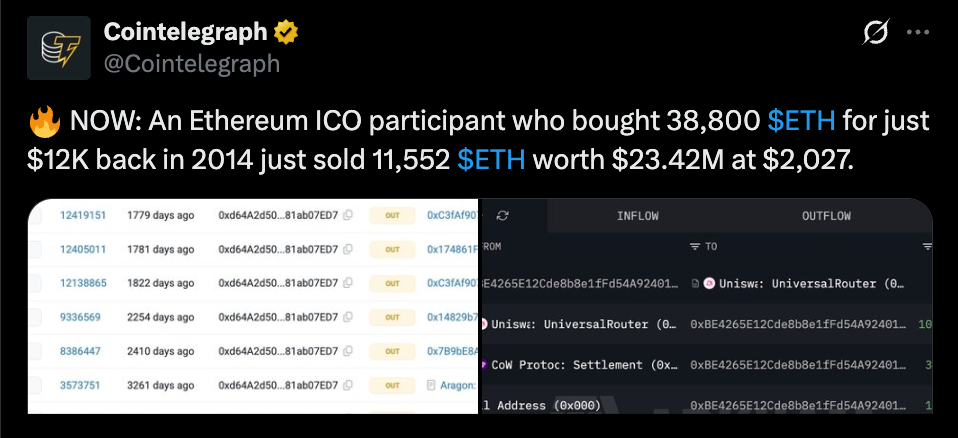Open the three-dot more options menu
The image size is (958, 438).
click(918, 33)
